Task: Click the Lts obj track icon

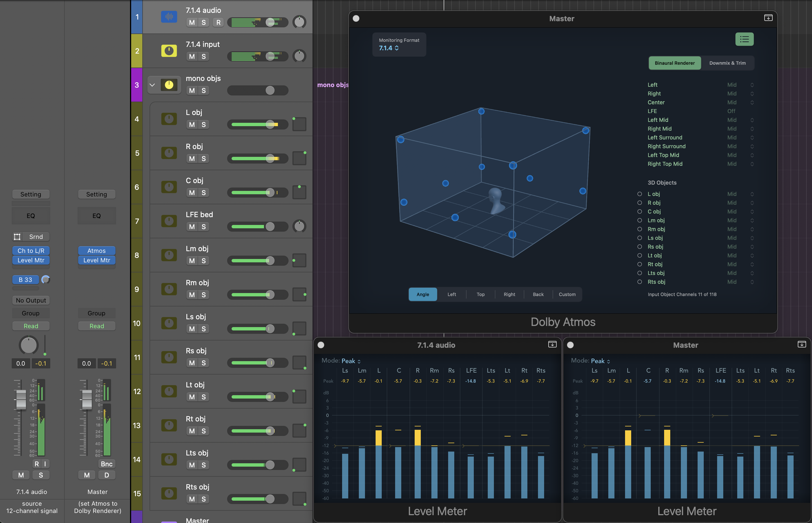Action: click(x=169, y=459)
